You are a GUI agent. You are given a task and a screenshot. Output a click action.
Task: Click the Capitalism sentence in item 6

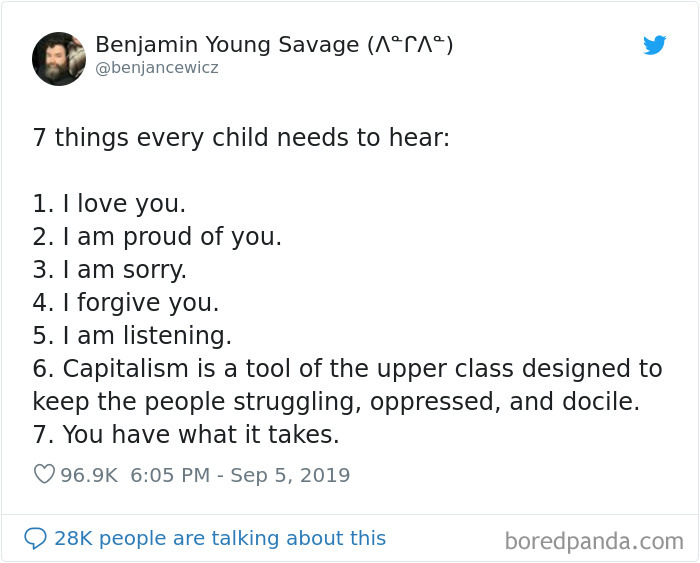[347, 369]
